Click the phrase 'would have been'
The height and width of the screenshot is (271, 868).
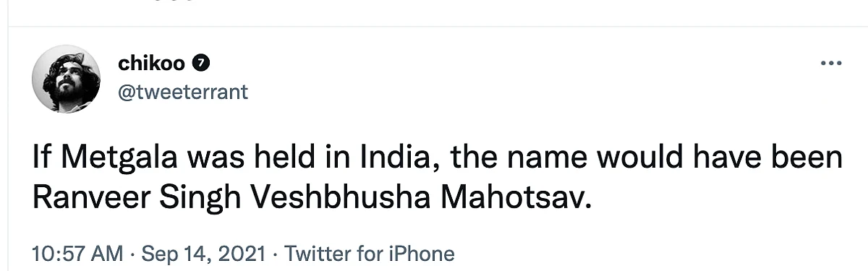point(725,158)
